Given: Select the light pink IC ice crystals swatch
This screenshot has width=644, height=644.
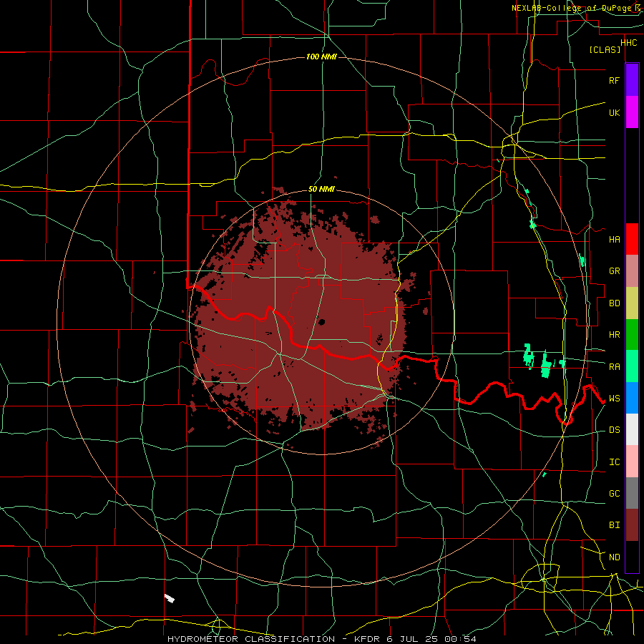Looking at the screenshot, I should point(632,462).
